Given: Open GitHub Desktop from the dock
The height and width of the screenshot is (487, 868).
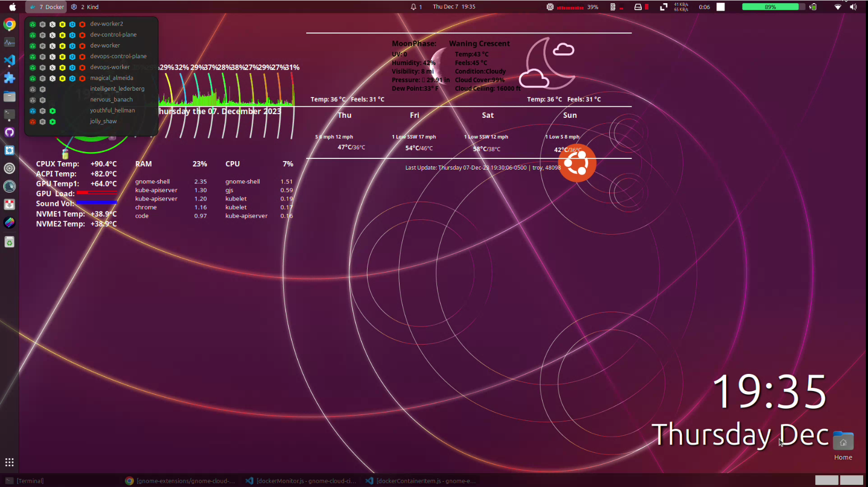Looking at the screenshot, I should click(x=10, y=132).
